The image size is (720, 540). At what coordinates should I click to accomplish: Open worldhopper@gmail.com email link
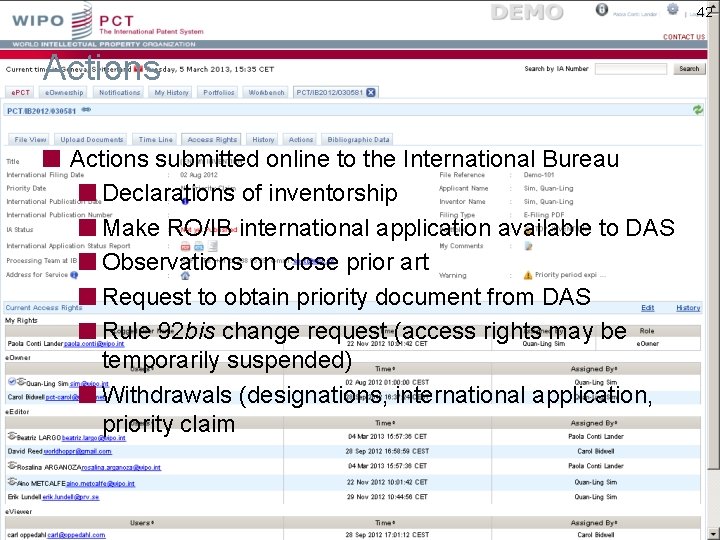click(x=77, y=451)
